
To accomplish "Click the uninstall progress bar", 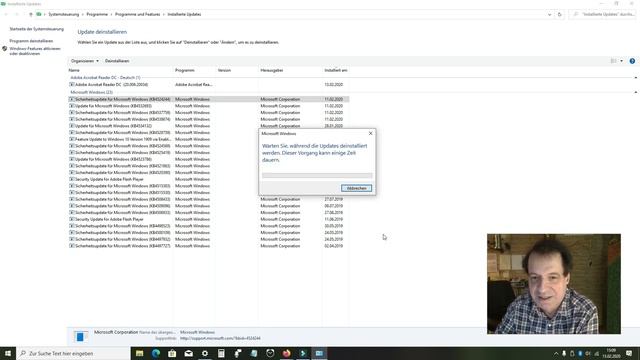I will click(x=317, y=176).
